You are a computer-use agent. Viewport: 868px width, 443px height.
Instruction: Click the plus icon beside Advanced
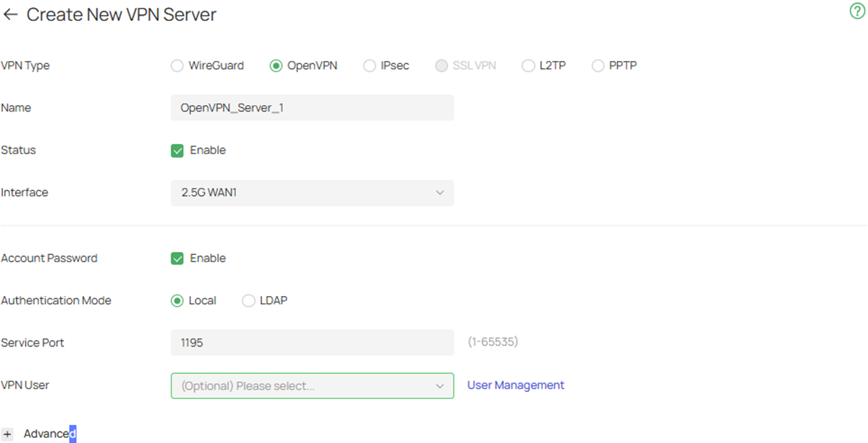pos(7,433)
